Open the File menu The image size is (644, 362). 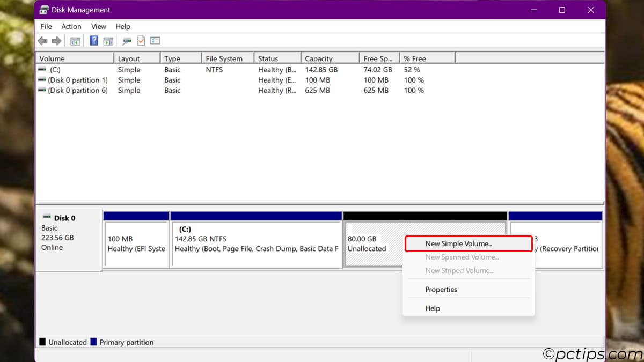pos(47,26)
